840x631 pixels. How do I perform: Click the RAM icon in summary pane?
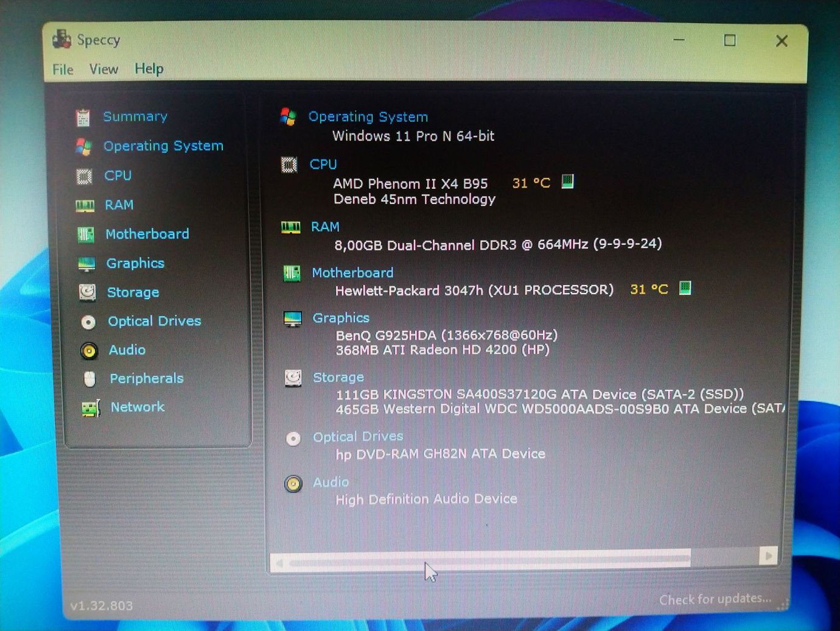(290, 227)
